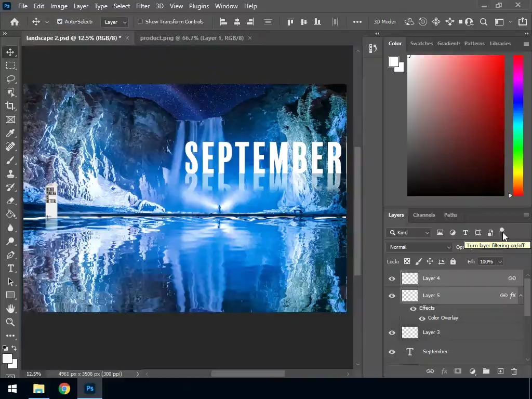The height and width of the screenshot is (399, 532).
Task: Open Auto-Select Layer dropdown
Action: coord(115,22)
